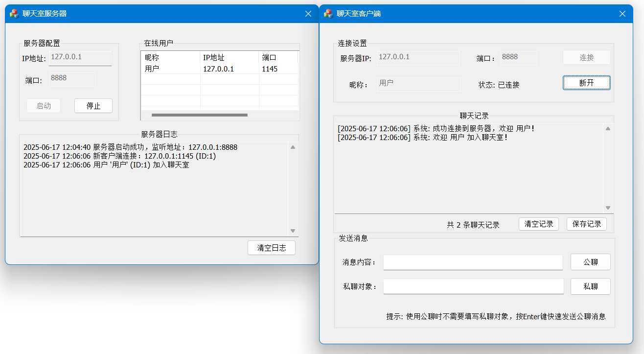Send a public message with 公聊
Screen dimensions: 644x354
coord(590,262)
